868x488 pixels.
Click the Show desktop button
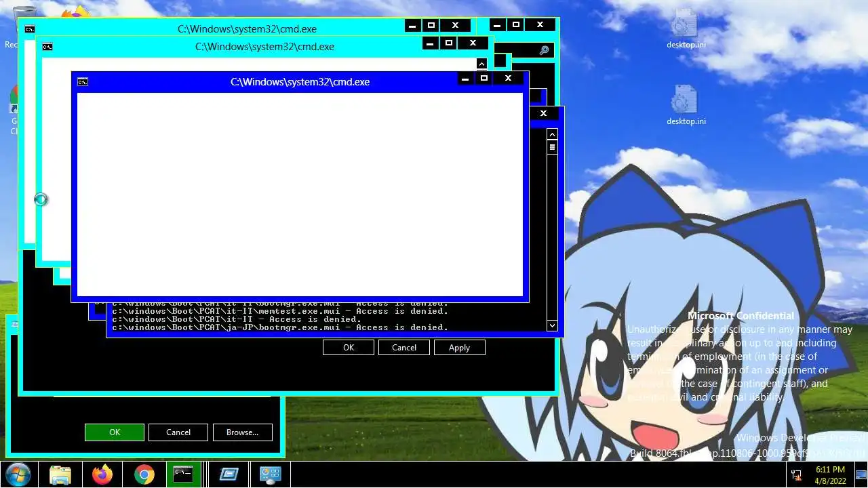click(861, 474)
